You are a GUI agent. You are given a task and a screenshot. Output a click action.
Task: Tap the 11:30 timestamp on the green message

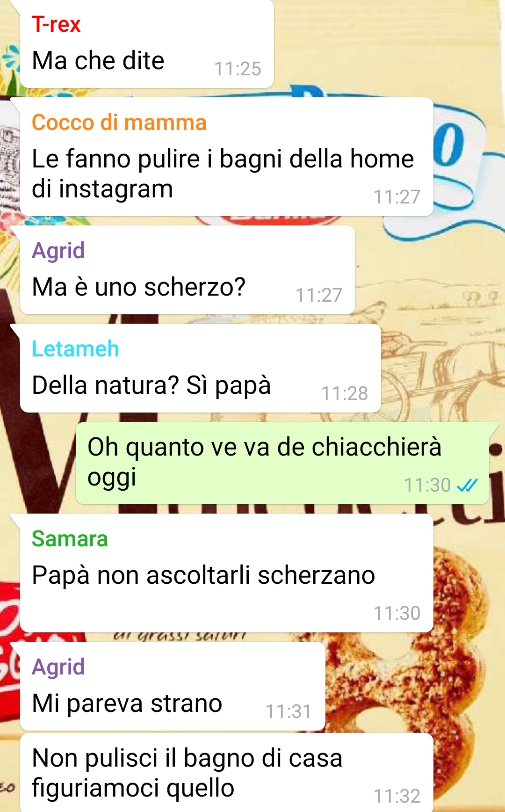(x=427, y=486)
